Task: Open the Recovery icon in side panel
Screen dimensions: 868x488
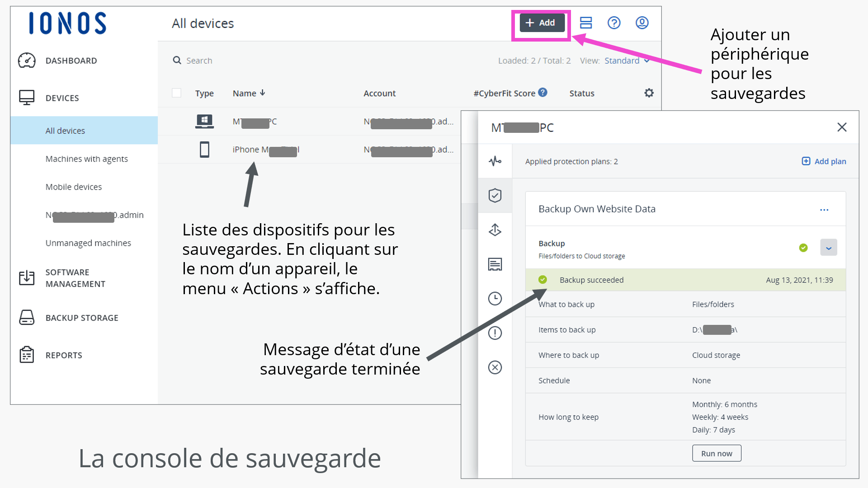Action: click(495, 230)
